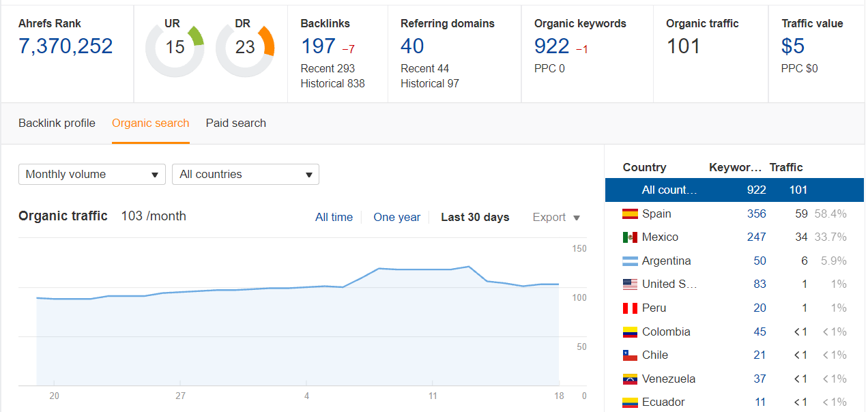Select the One year range
Viewport: 868px width, 412px height.
pyautogui.click(x=396, y=218)
